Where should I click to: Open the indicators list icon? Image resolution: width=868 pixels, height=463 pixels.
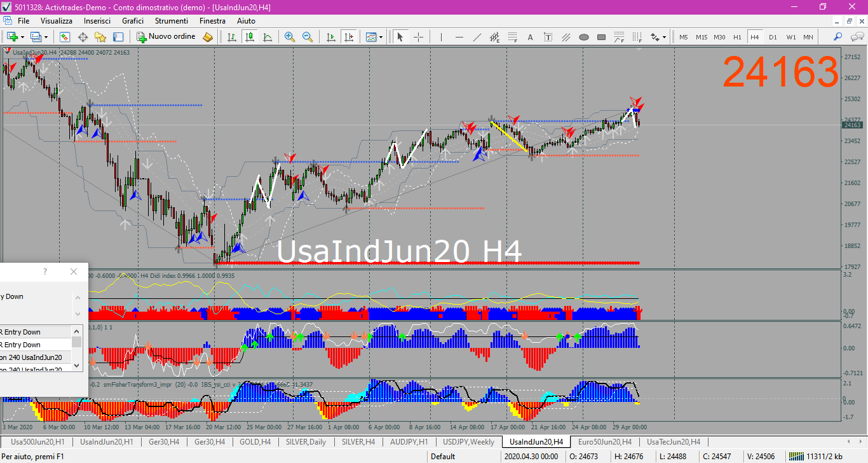[371, 37]
